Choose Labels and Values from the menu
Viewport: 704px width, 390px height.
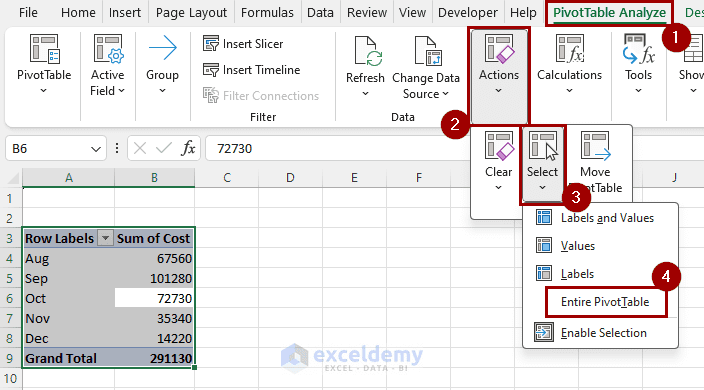pyautogui.click(x=600, y=218)
